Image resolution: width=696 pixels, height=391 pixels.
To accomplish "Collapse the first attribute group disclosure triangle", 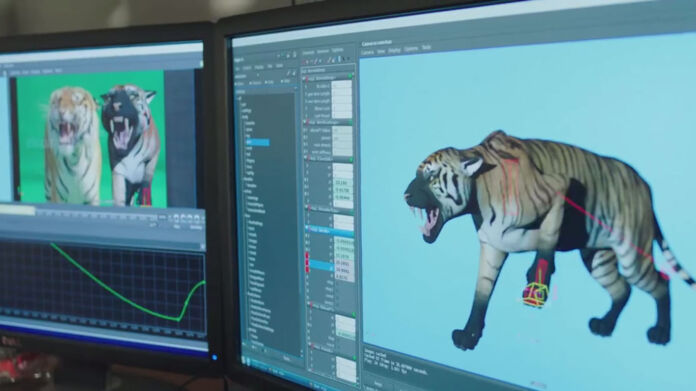I will (304, 79).
